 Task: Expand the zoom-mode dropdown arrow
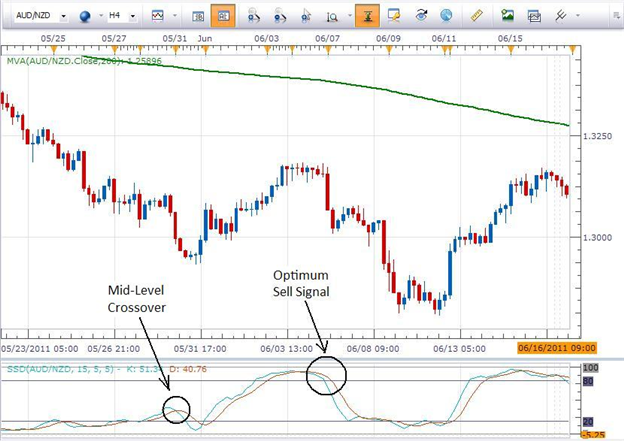[350, 16]
